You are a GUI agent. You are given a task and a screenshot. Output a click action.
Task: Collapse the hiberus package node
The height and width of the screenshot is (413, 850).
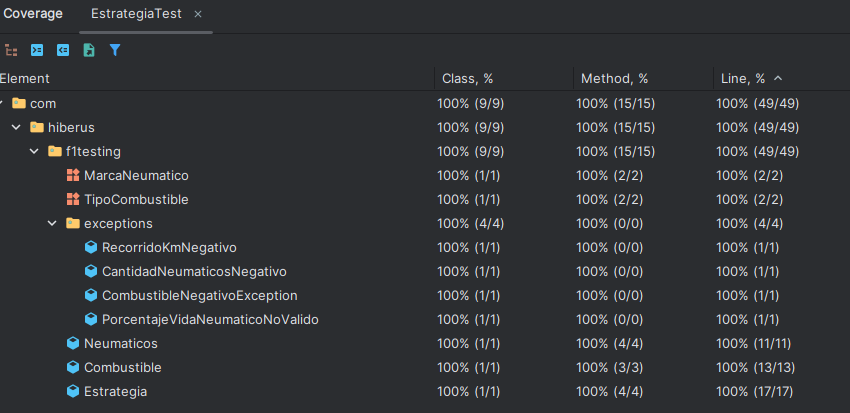point(16,127)
